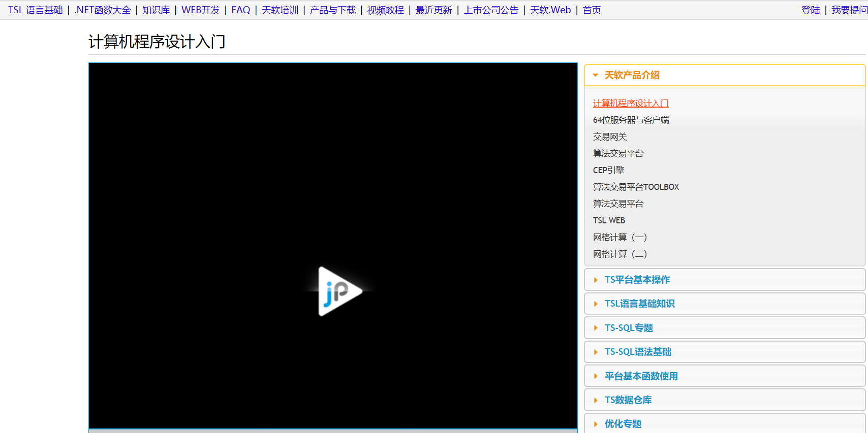Open 最近更新 navigation link
868x433 pixels.
pyautogui.click(x=434, y=10)
